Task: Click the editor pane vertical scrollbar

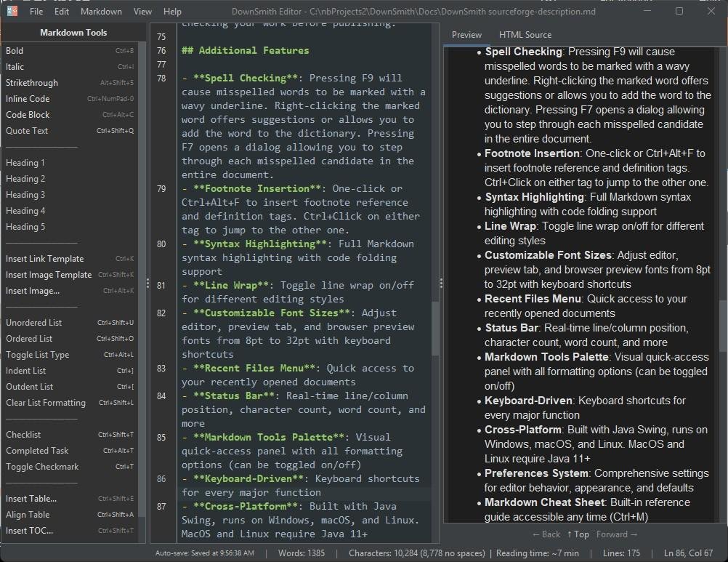Action: tap(435, 329)
